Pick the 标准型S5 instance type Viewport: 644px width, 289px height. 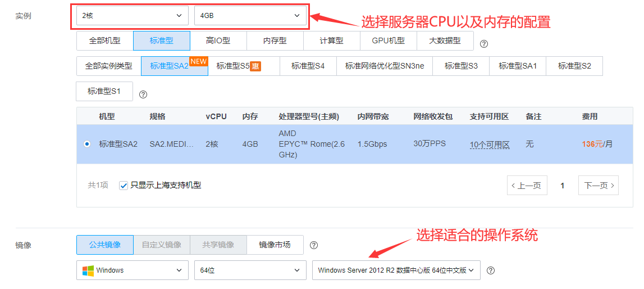coord(244,66)
